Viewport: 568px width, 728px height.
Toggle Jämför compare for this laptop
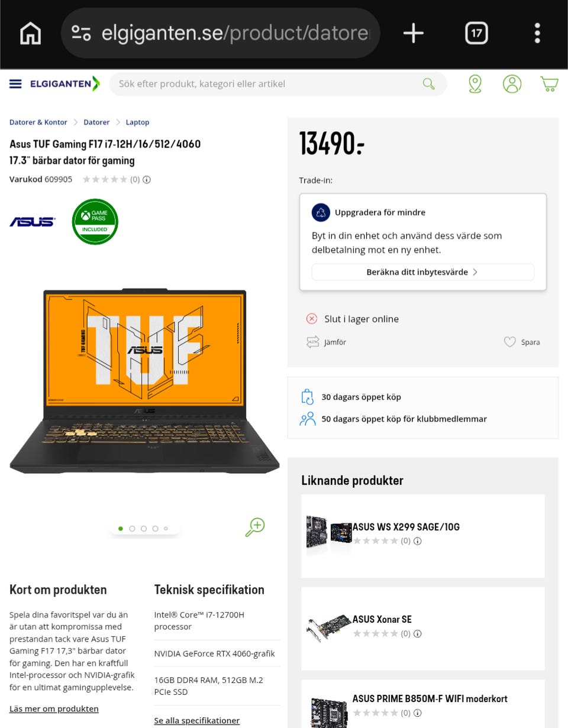tap(326, 342)
